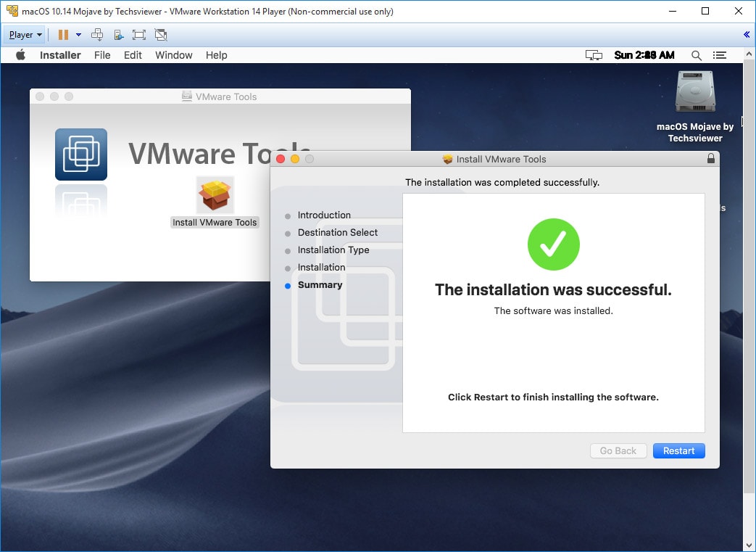Viewport: 756px width, 552px height.
Task: Open the Apple menu
Action: click(x=20, y=55)
